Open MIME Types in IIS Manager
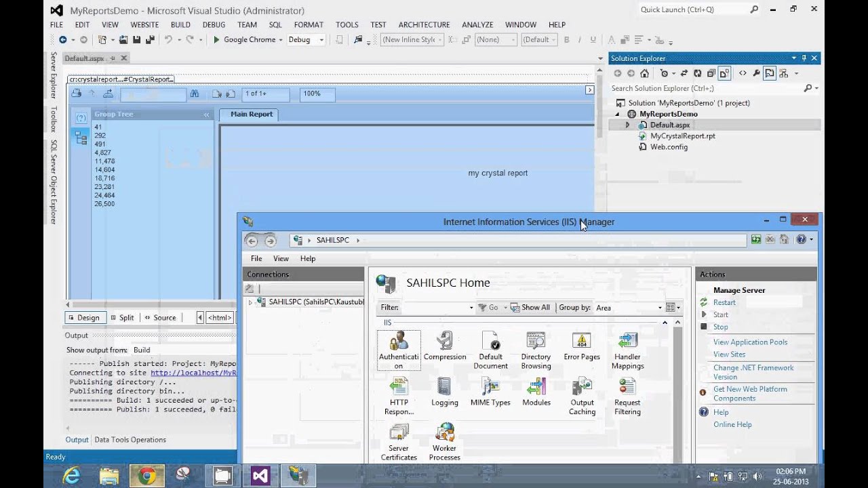The image size is (868, 488). 490,392
